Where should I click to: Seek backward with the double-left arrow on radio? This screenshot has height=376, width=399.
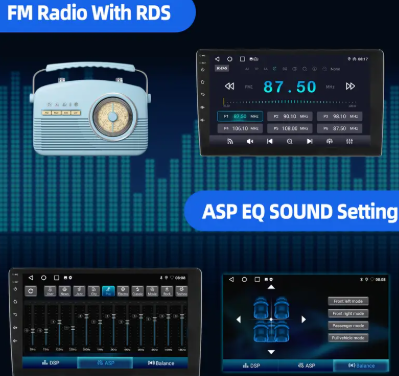tap(229, 86)
